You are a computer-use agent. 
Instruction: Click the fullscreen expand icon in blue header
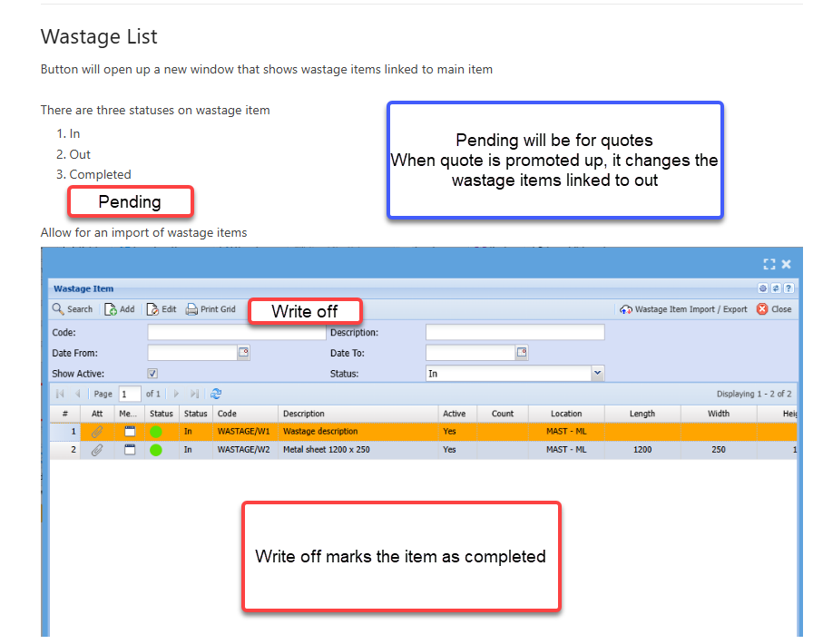[x=769, y=265]
